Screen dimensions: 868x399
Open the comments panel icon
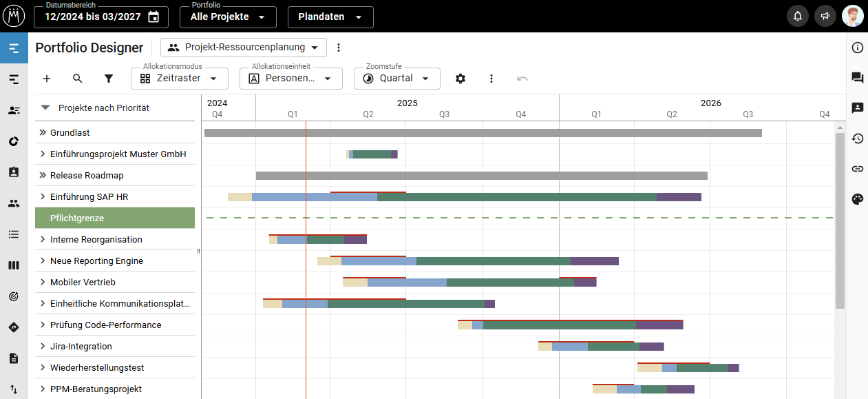click(x=858, y=78)
